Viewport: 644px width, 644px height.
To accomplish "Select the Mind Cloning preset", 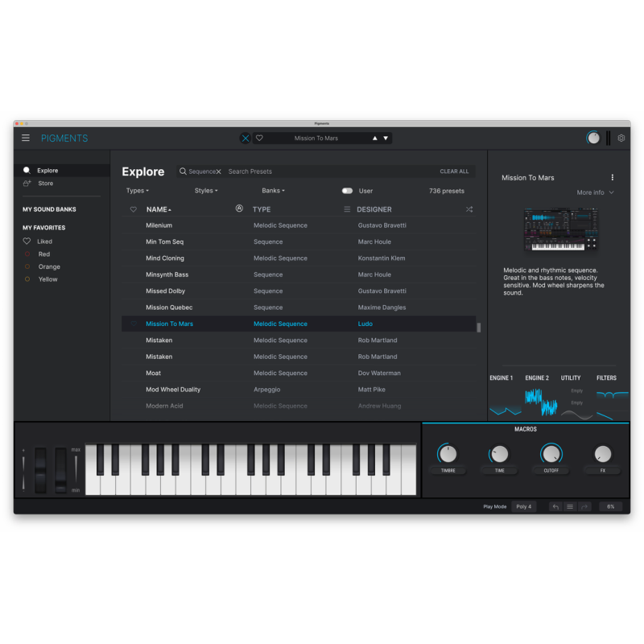I will (x=299, y=258).
